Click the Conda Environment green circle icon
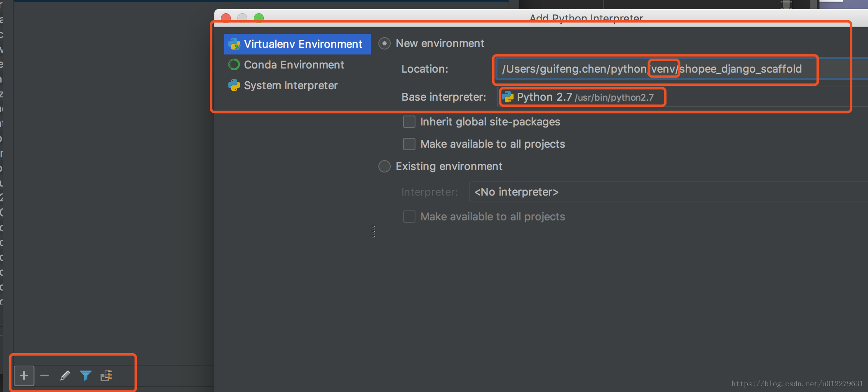The image size is (868, 392). click(234, 65)
